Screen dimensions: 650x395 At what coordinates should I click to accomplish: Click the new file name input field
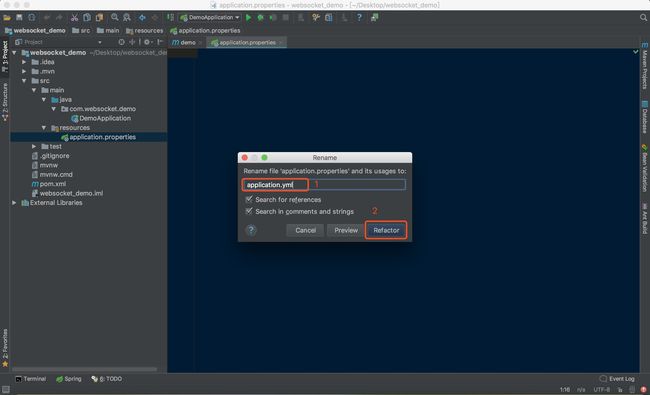tap(324, 185)
